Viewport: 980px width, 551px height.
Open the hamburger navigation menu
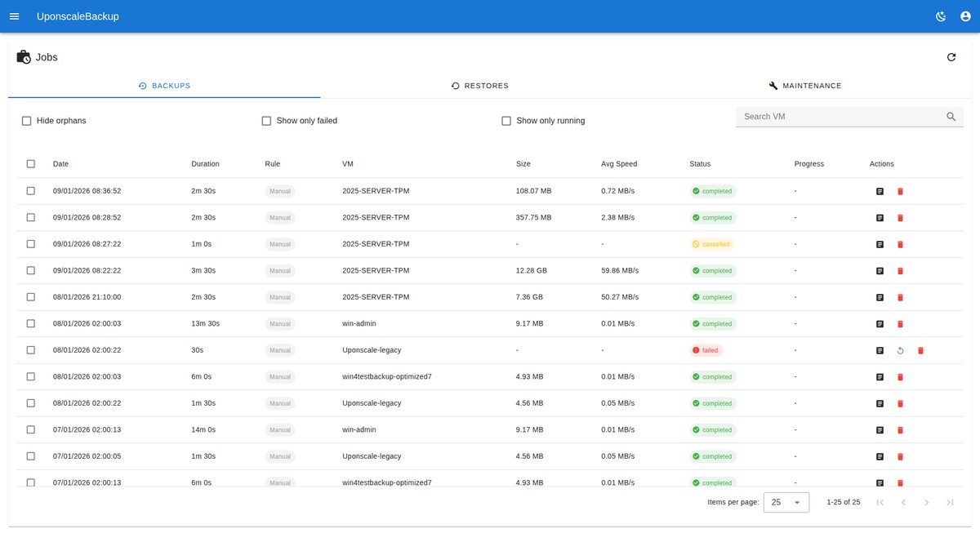[14, 16]
